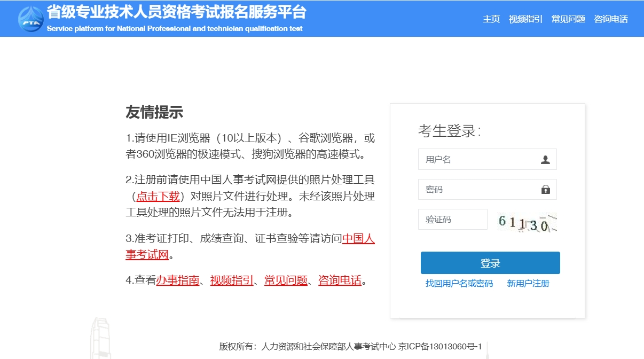Open the 新用户注册 link
The width and height of the screenshot is (644, 359).
click(x=528, y=284)
